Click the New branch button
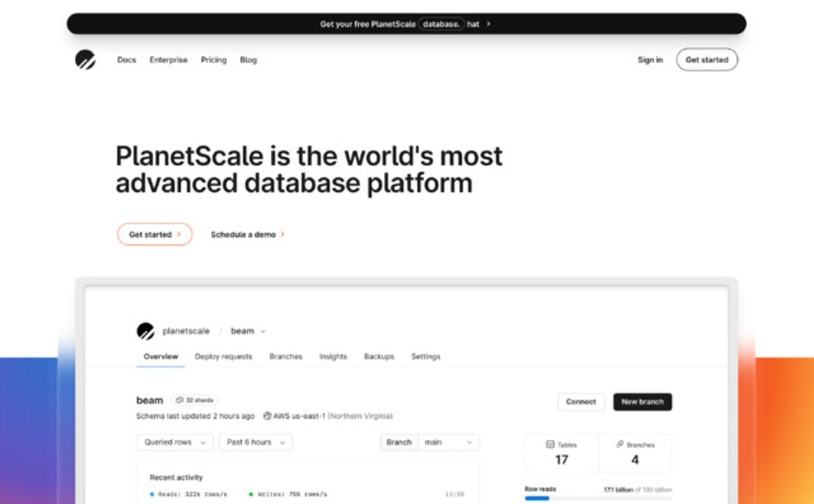814x504 pixels. point(643,402)
